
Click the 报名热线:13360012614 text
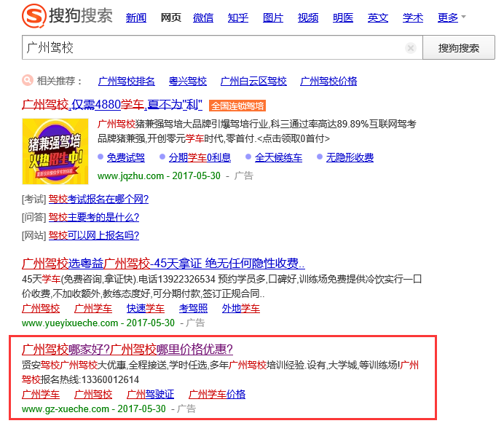(x=90, y=379)
